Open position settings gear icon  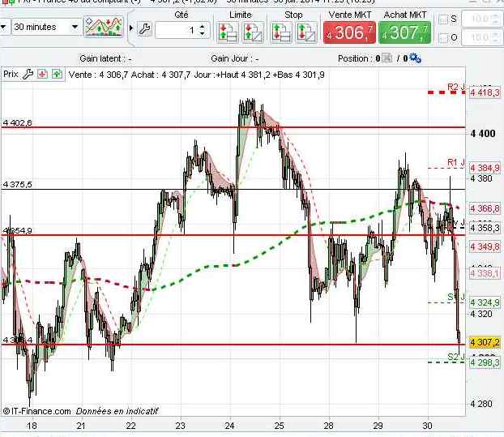[x=415, y=58]
